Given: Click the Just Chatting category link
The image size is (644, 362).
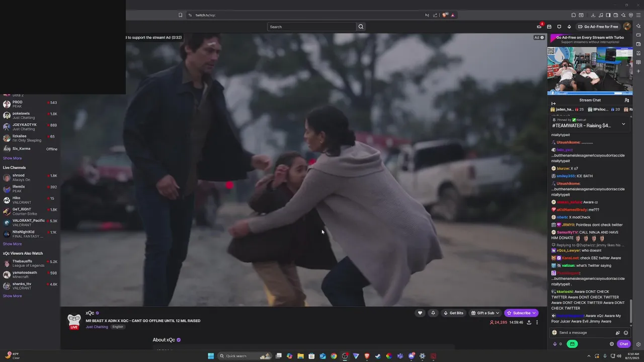Looking at the screenshot, I should (x=97, y=327).
